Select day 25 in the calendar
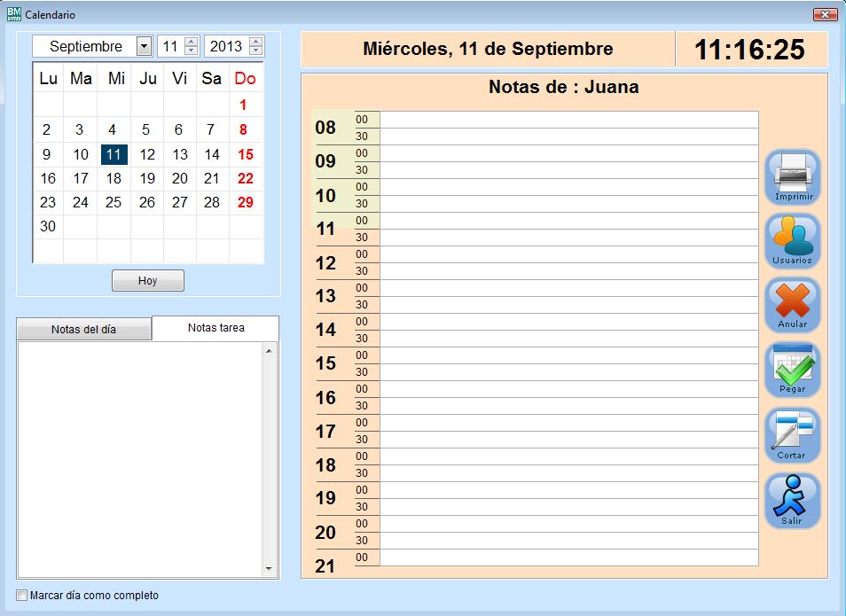The width and height of the screenshot is (846, 616). [114, 202]
